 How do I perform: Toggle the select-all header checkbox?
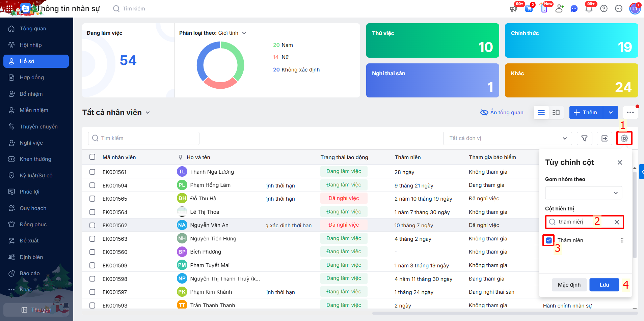coord(92,157)
